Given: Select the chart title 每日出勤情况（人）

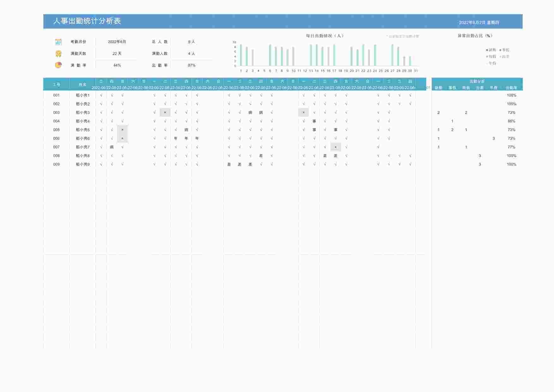Looking at the screenshot, I should (325, 36).
